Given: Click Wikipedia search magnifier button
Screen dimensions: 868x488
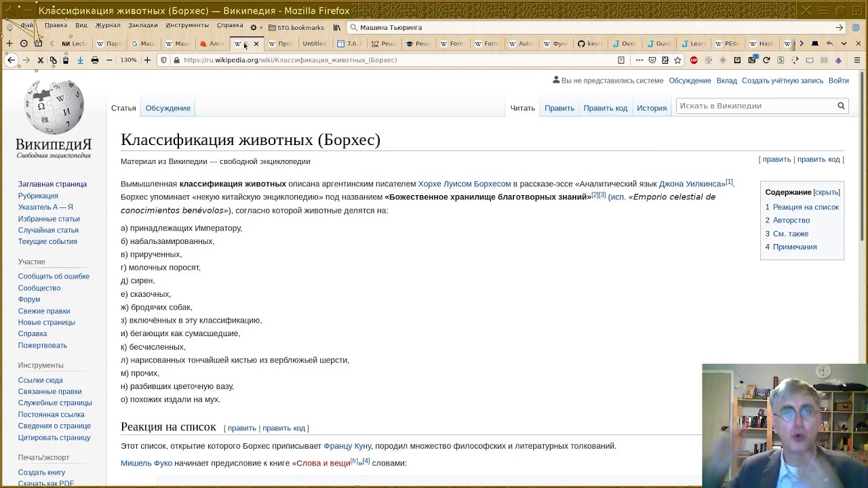Looking at the screenshot, I should point(841,106).
